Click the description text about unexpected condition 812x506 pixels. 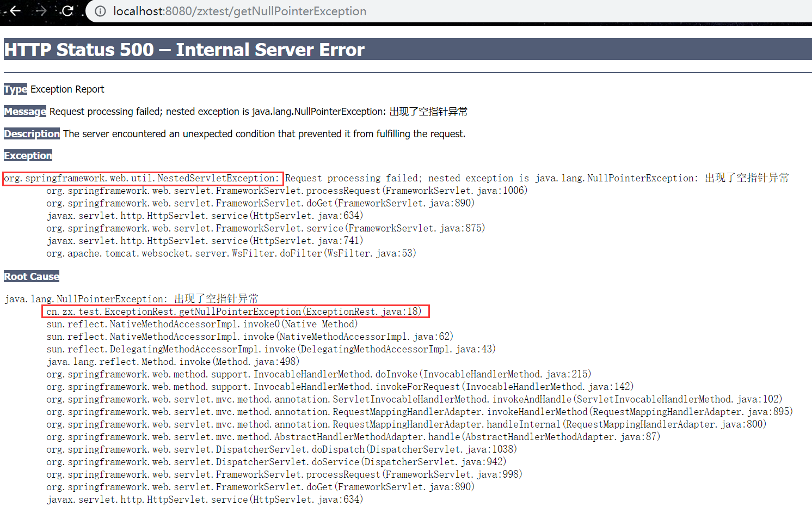pyautogui.click(x=264, y=134)
